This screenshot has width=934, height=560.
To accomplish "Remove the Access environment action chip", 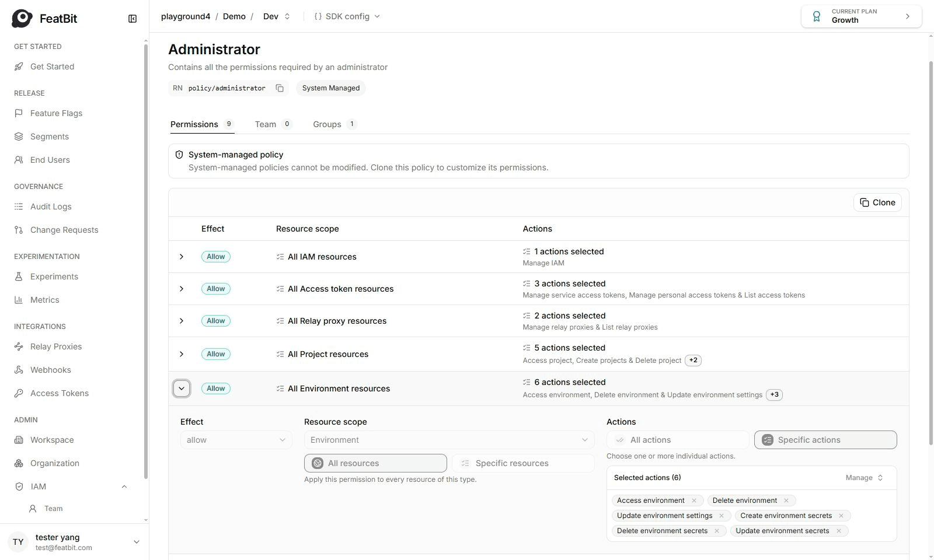I will point(694,501).
